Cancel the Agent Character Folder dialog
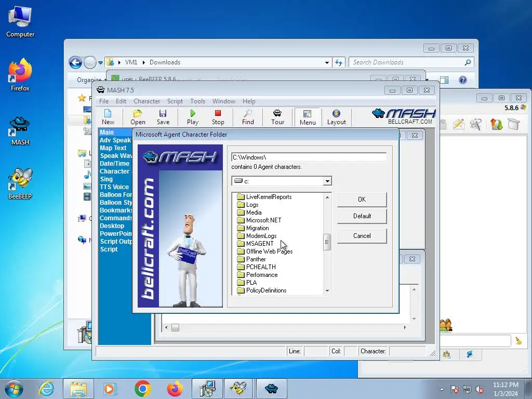 [x=362, y=236]
